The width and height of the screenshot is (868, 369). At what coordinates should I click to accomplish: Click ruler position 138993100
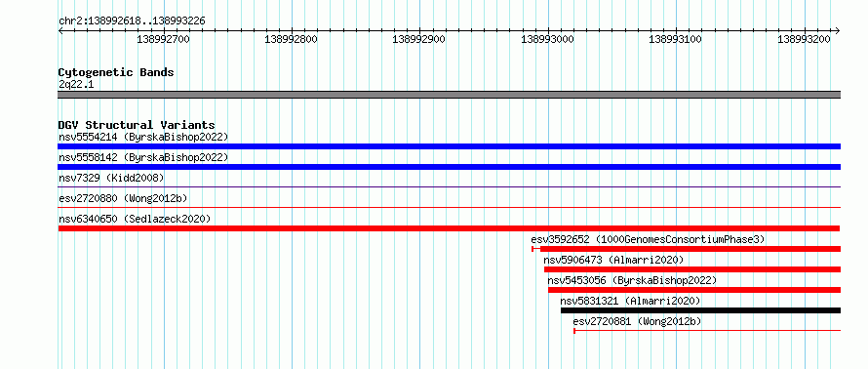tap(675, 39)
